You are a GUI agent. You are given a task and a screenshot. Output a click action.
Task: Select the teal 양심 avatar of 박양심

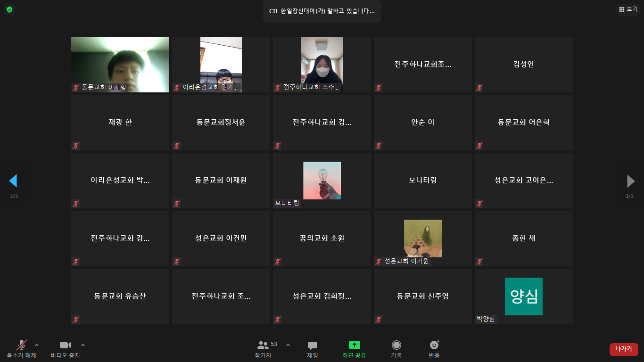tap(524, 296)
